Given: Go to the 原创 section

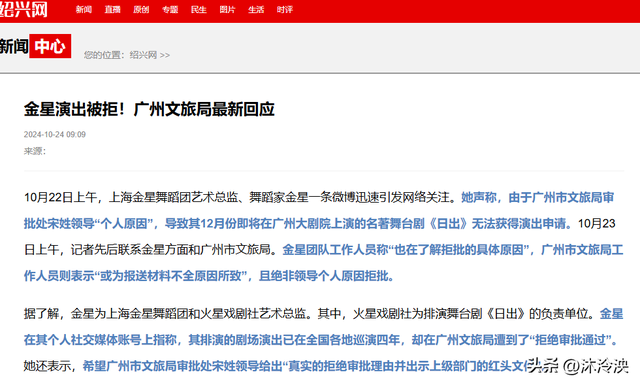Looking at the screenshot, I should (141, 9).
